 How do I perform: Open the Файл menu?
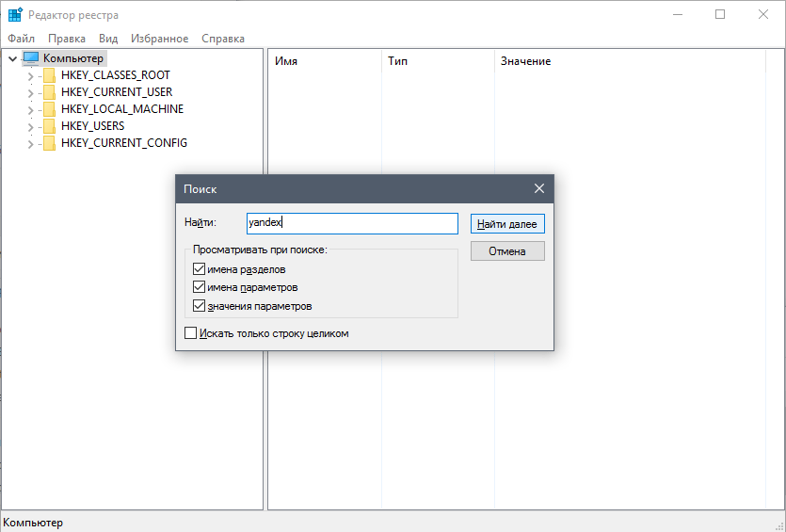(21, 39)
